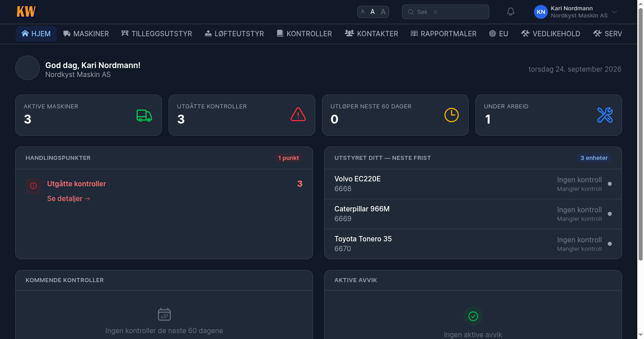Screen dimensions: 644x339
Task: Focus the Søk search field
Action: click(445, 12)
